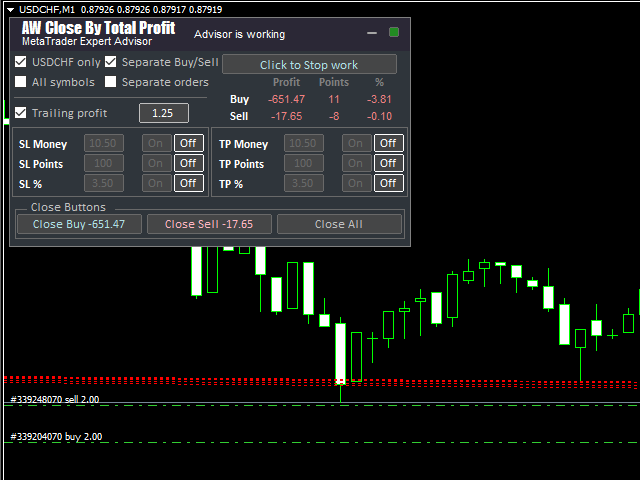Enable the All symbols checkbox
Viewport: 640px width, 480px height.
21,82
